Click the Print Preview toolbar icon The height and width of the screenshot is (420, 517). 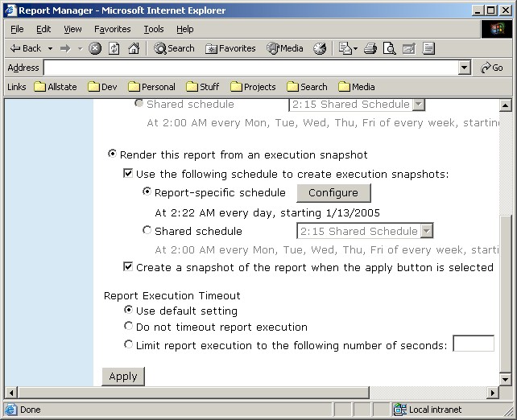[390, 48]
